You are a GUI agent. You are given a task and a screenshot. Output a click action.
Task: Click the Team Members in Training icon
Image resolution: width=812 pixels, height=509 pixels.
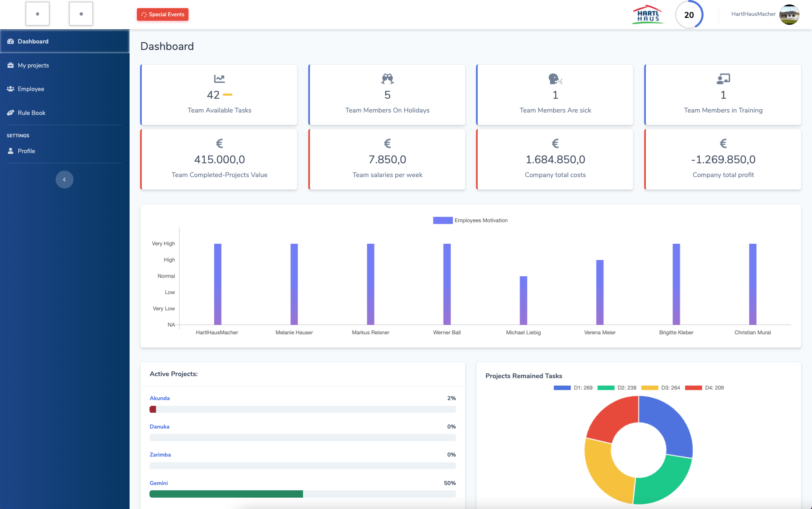(x=723, y=78)
